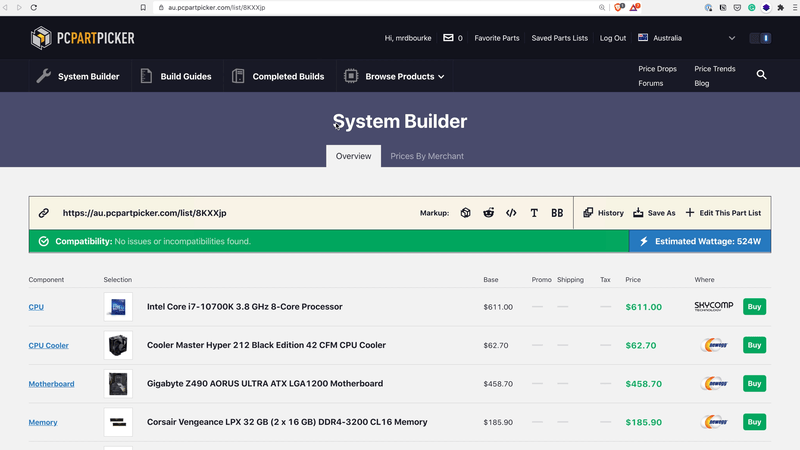Click Log Out
The height and width of the screenshot is (450, 800).
coord(613,38)
